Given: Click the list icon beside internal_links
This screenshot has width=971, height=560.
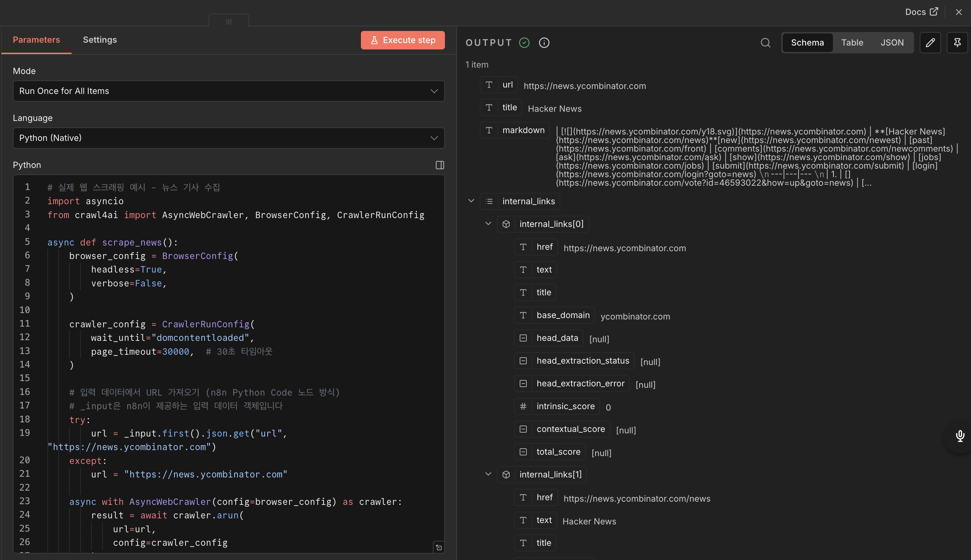Looking at the screenshot, I should pyautogui.click(x=489, y=201).
